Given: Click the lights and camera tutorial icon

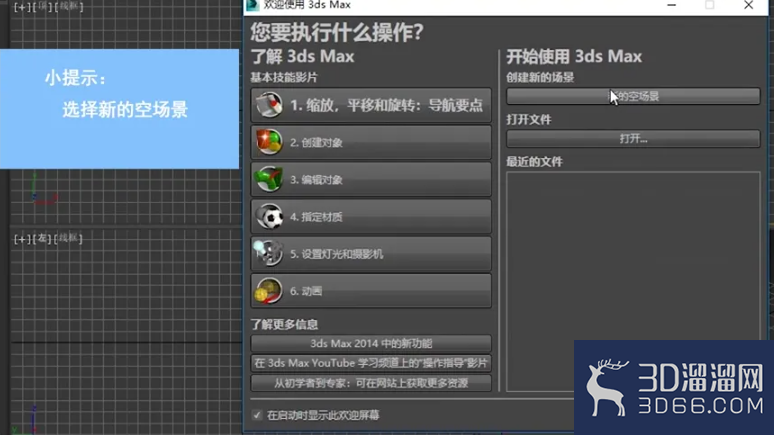Looking at the screenshot, I should click(268, 253).
